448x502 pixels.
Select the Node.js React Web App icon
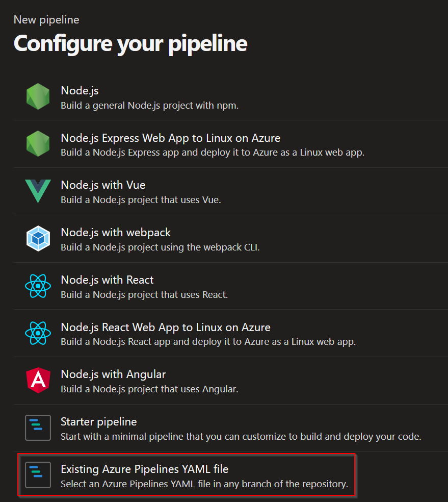point(38,333)
